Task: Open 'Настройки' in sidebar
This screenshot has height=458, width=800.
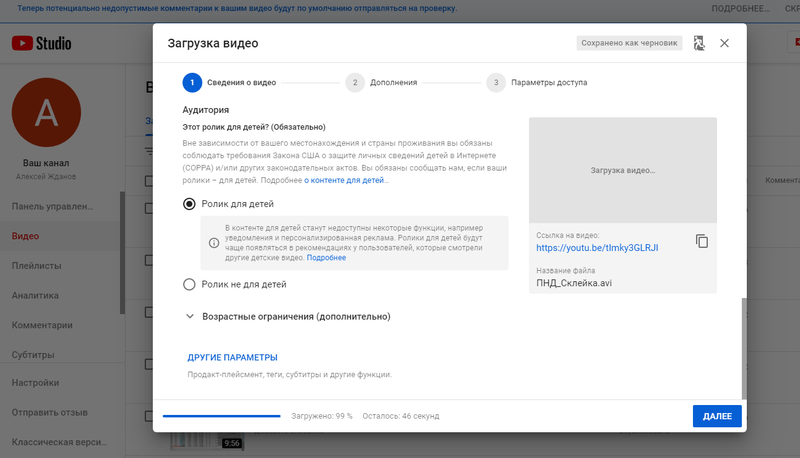Action: pos(35,383)
